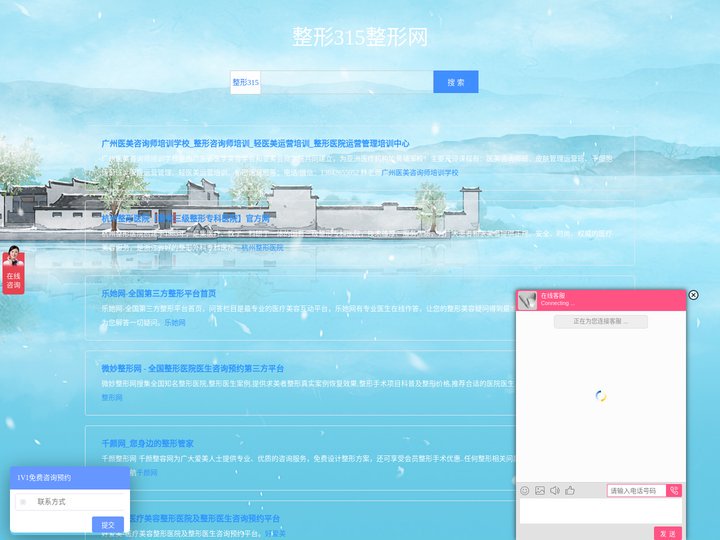Screen dimensions: 720x540
Task: Attach an image in the chat window
Action: [x=540, y=490]
